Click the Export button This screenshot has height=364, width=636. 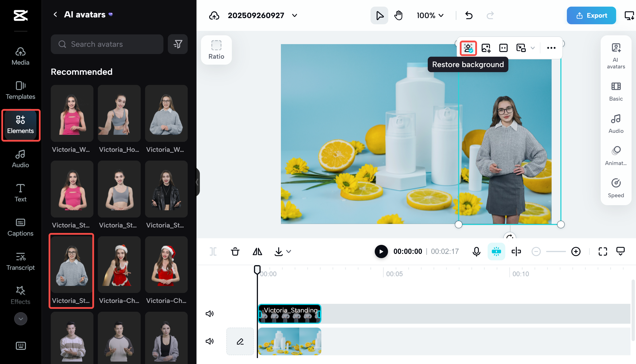pyautogui.click(x=591, y=15)
